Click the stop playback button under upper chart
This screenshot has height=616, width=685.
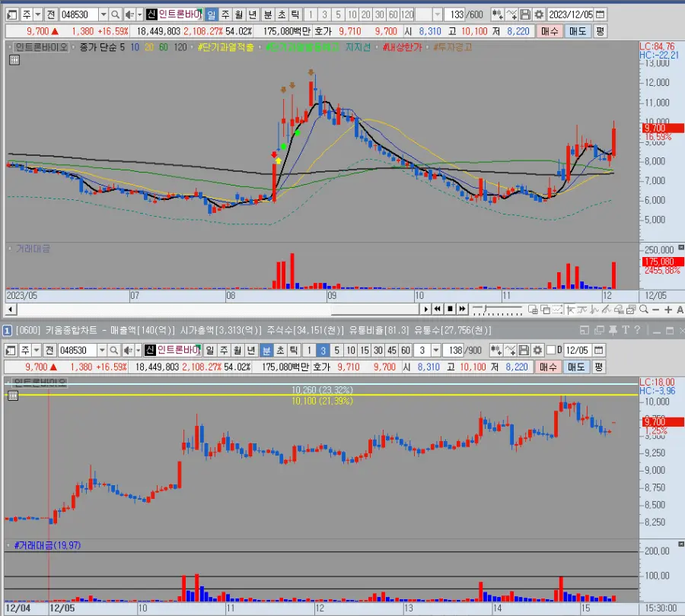pyautogui.click(x=450, y=309)
